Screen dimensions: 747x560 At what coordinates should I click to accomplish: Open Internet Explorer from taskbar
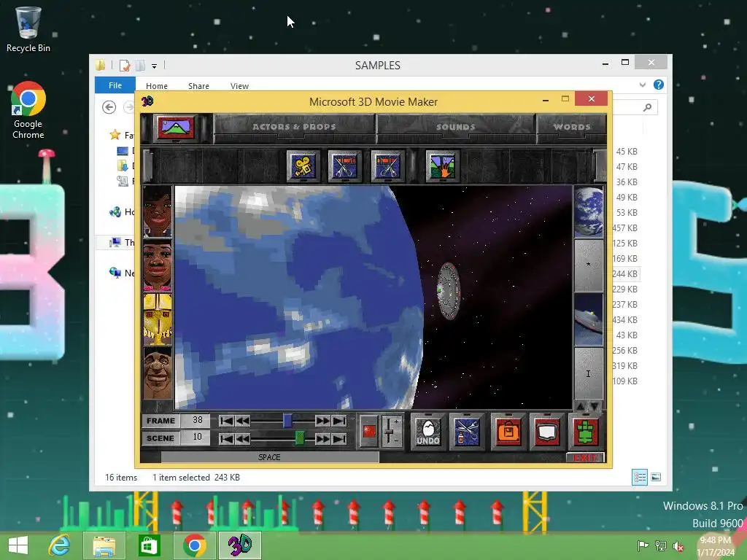coord(60,545)
